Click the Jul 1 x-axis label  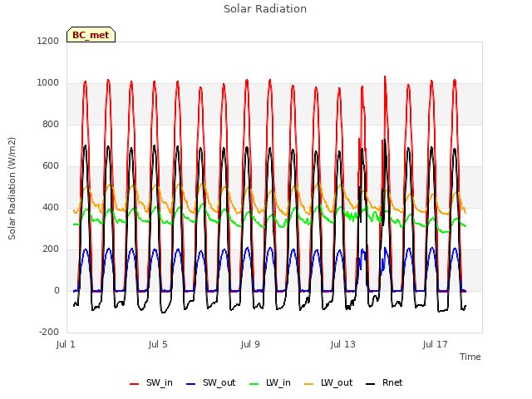[66, 344]
